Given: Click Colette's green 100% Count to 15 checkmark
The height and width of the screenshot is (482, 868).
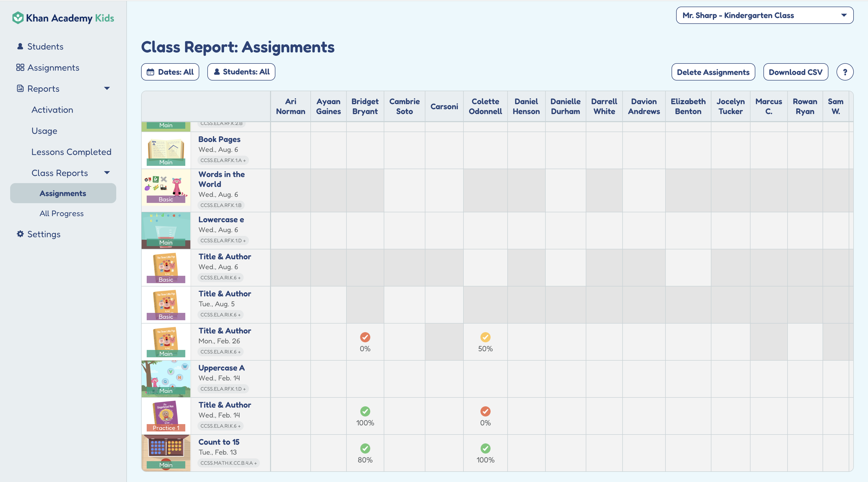Looking at the screenshot, I should point(485,448).
